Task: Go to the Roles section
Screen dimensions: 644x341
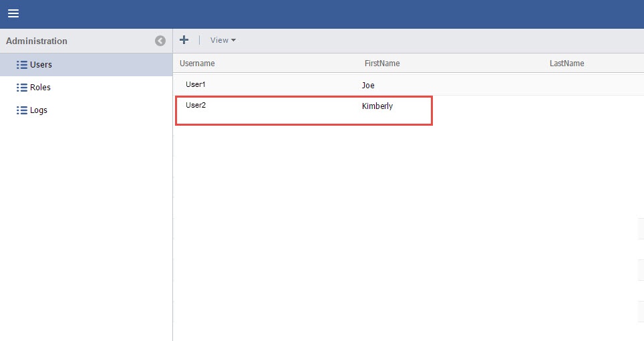Action: [40, 88]
